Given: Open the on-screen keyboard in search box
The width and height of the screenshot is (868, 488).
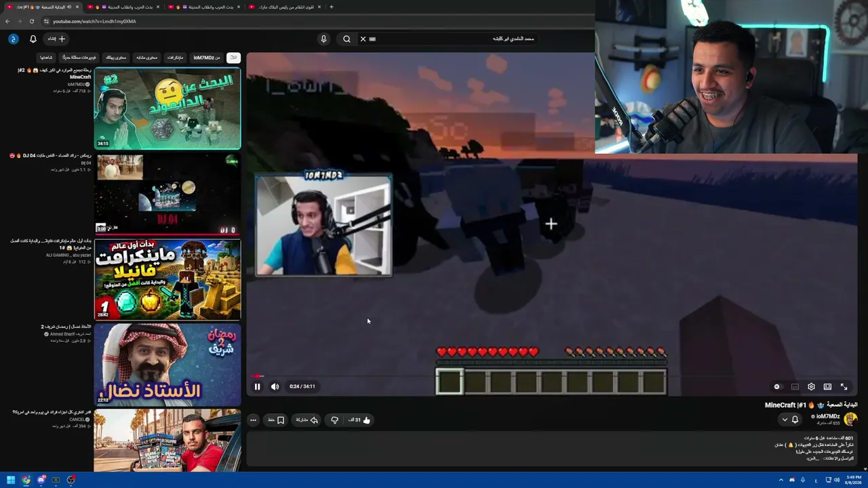Looking at the screenshot, I should (372, 39).
